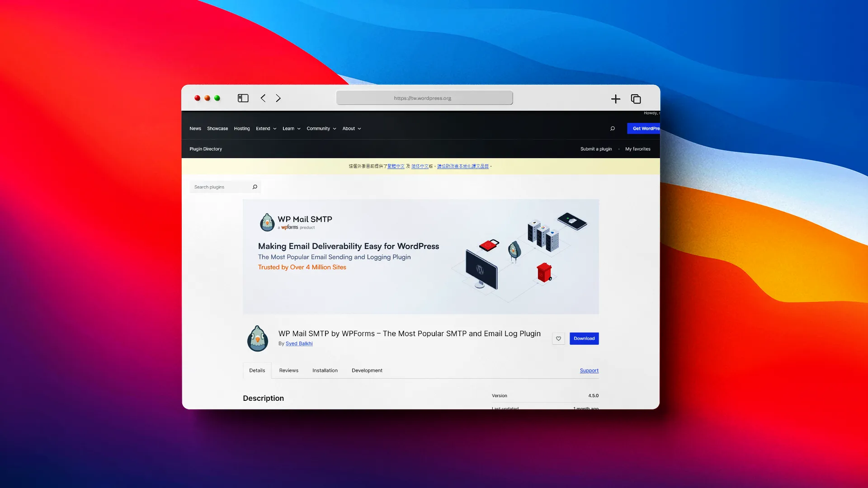This screenshot has height=488, width=868.
Task: Open the Showcase menu item
Action: (217, 129)
